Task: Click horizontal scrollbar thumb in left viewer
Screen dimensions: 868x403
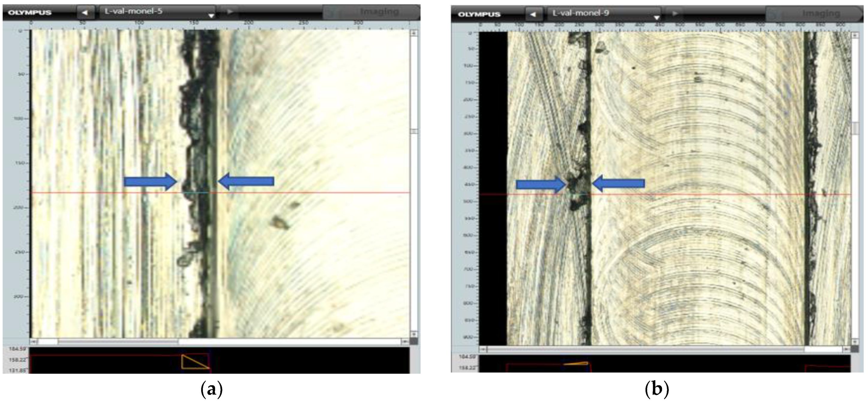Action: tap(118, 342)
